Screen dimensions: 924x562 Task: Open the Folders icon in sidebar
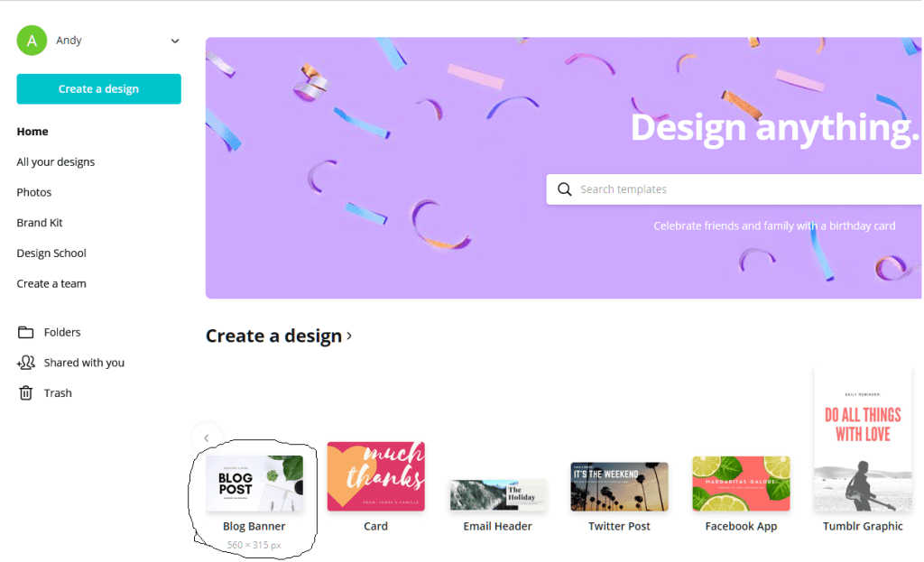coord(25,332)
